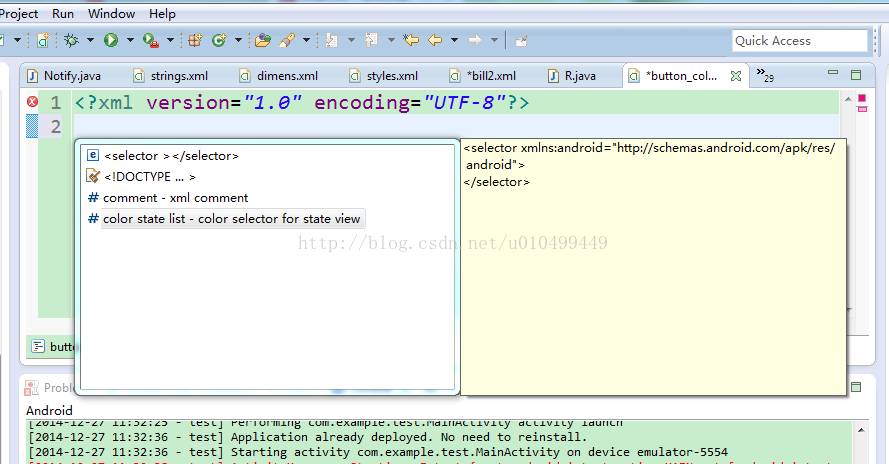Open the Next Annotation dropdown arrow
This screenshot has width=889, height=464.
point(351,40)
